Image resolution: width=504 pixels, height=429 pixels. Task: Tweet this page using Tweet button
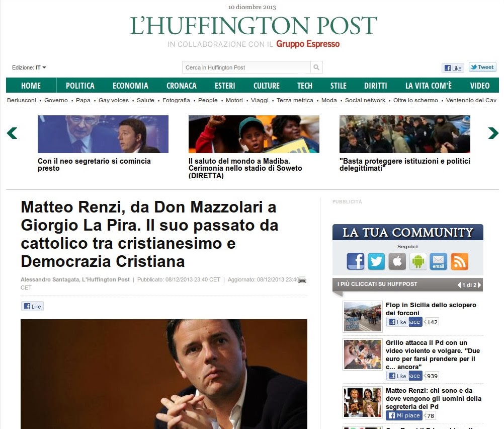pos(482,67)
